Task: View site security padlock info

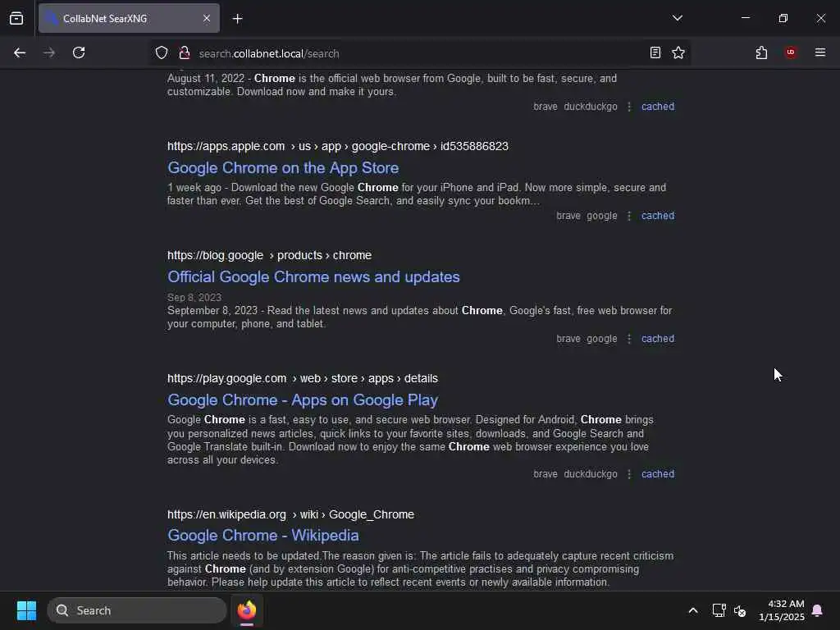Action: (x=185, y=53)
